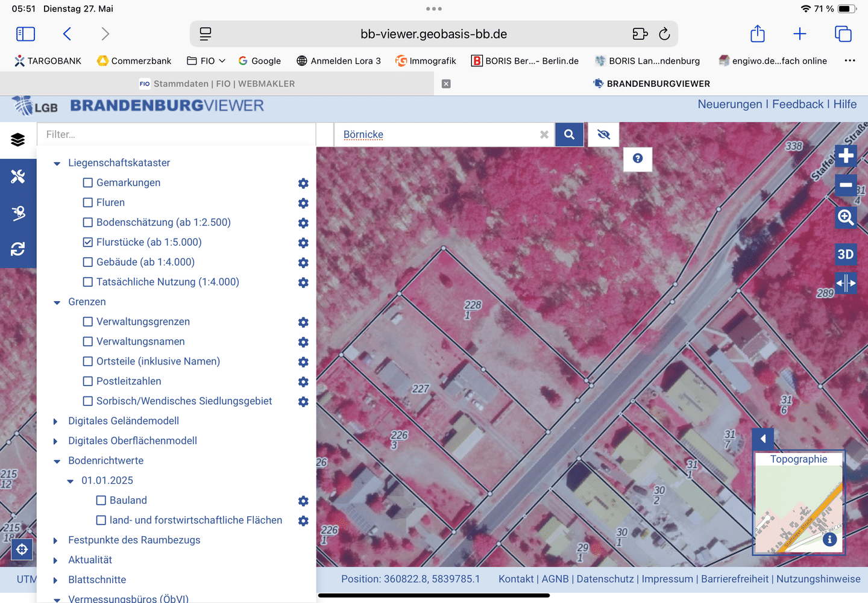Collapse the Bodenrichtwerte group
The width and height of the screenshot is (868, 603).
tap(57, 461)
